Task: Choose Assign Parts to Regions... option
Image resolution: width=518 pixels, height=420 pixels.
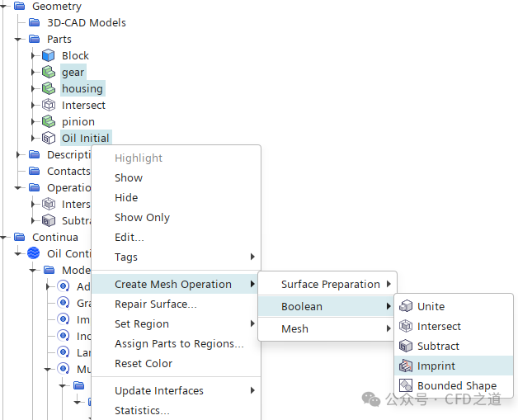Action: click(179, 344)
